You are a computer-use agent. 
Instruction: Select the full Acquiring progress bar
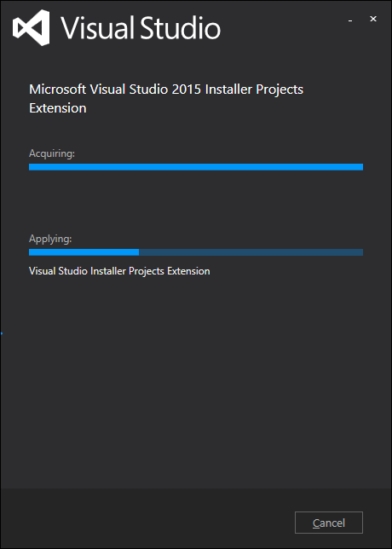[196, 167]
